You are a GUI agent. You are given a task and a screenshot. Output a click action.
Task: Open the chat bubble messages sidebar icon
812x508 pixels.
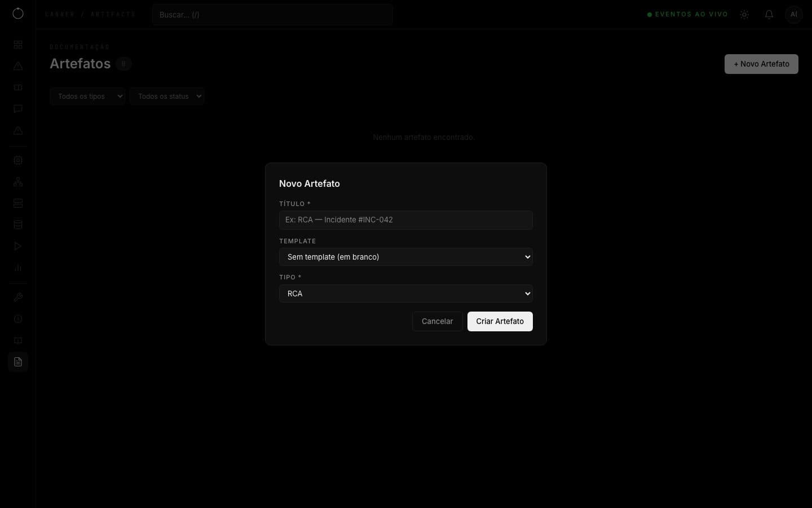coord(18,109)
